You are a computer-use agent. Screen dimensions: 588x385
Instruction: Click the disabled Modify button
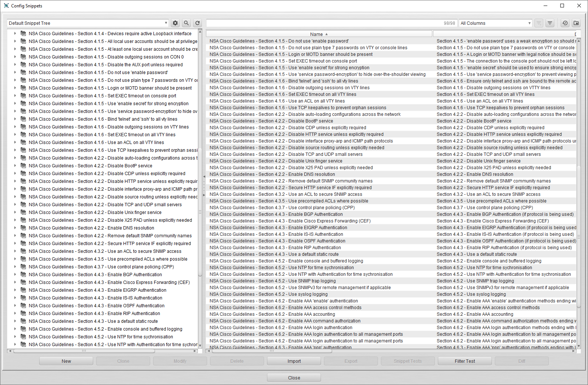click(x=180, y=361)
